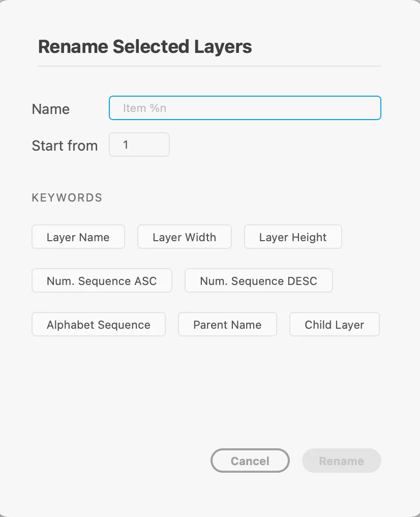The width and height of the screenshot is (420, 517).
Task: Click the KEYWORDS section heading
Action: point(67,197)
